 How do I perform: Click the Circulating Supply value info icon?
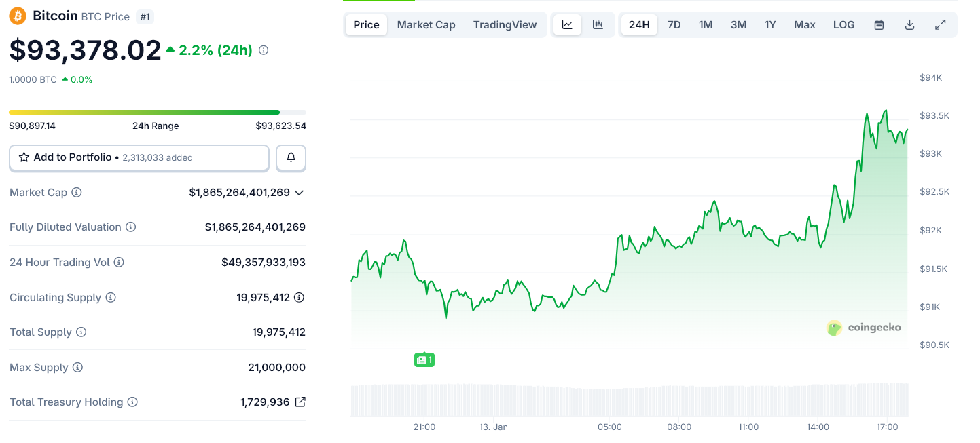point(299,297)
